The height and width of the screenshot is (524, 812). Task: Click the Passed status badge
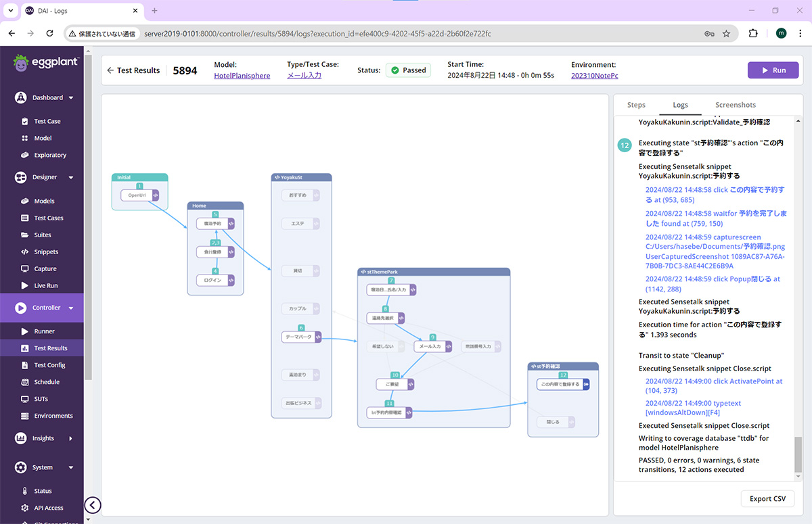pos(408,70)
